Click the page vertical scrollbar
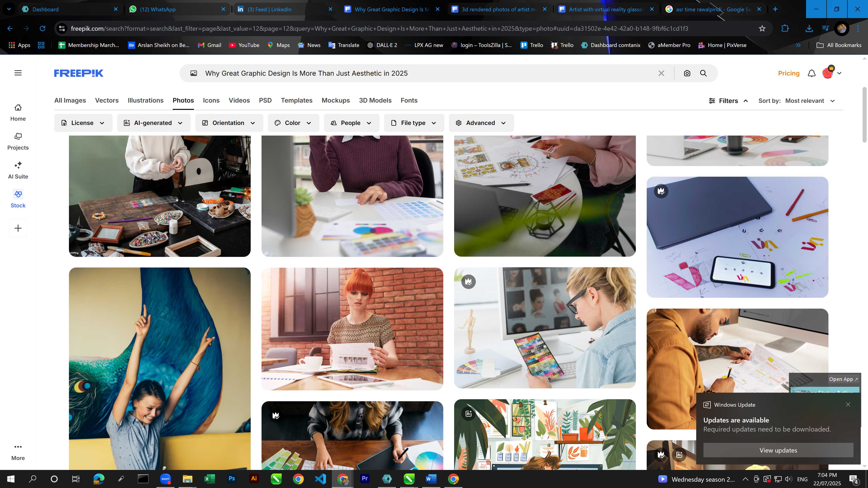 pos(864,115)
